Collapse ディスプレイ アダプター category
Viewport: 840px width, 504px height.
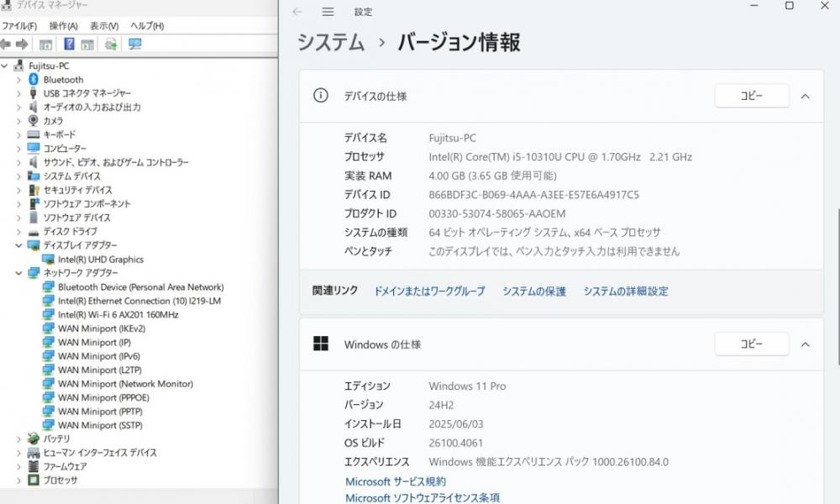[x=18, y=245]
